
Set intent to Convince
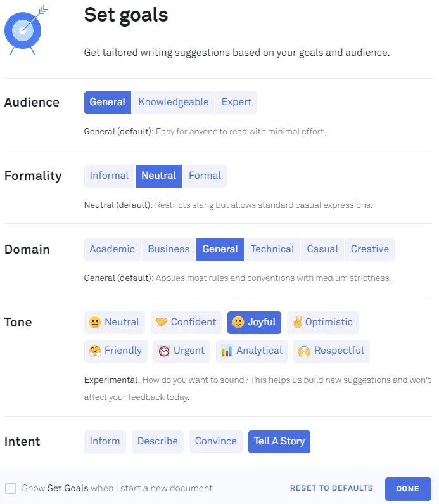tap(216, 441)
